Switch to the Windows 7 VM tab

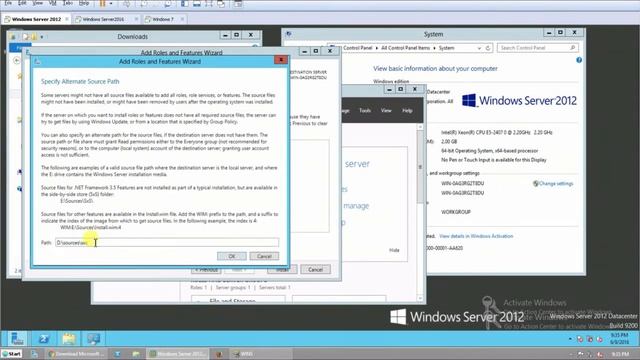point(162,19)
